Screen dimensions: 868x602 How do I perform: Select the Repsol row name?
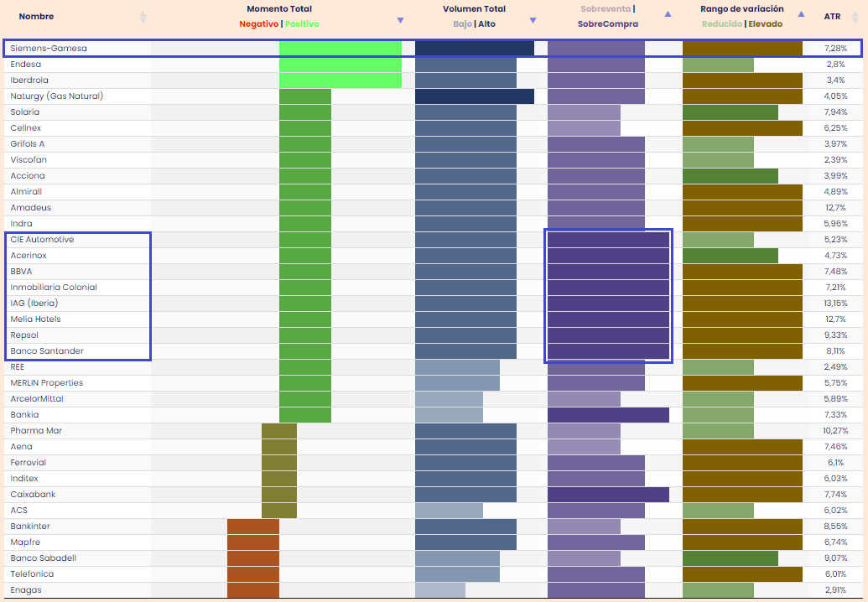coord(24,335)
